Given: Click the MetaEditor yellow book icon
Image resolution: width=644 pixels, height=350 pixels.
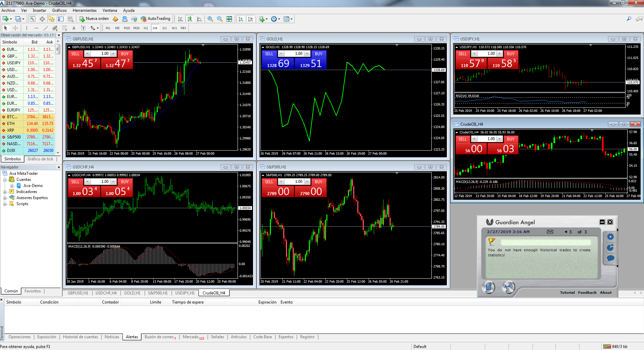Looking at the screenshot, I should [115, 19].
